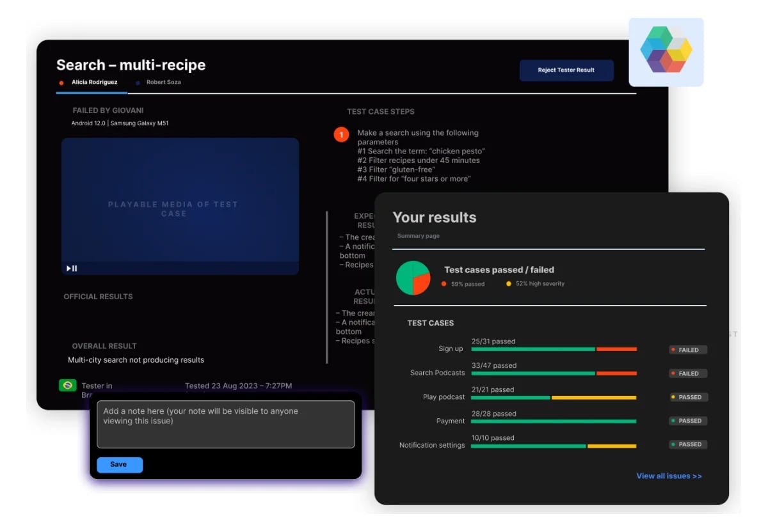Toggle the PASSED badge for Play podcast
This screenshot has width=768, height=532.
[688, 397]
